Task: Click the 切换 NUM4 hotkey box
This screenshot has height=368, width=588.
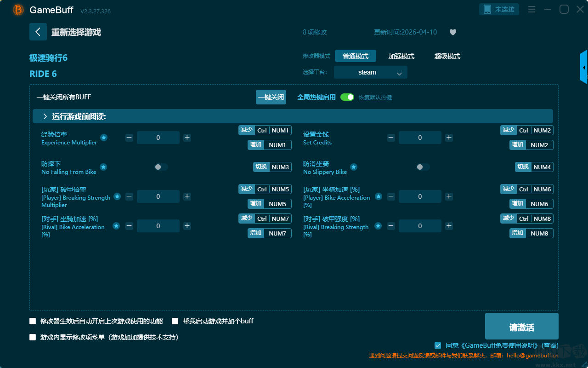Action: coord(534,167)
